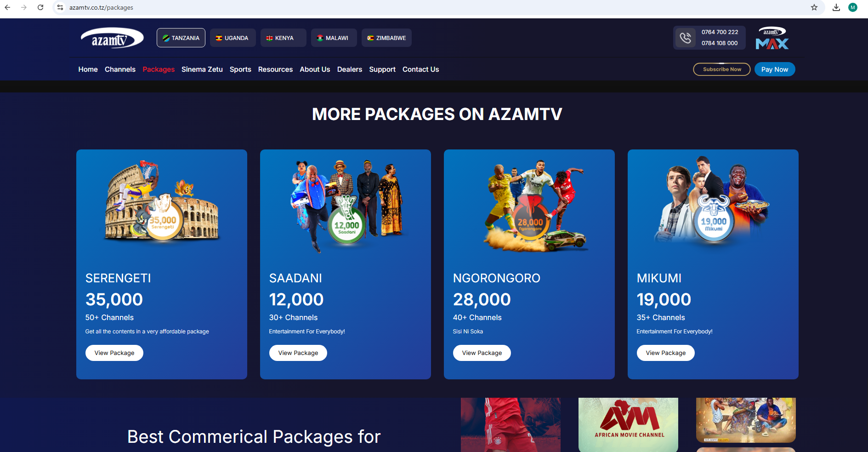The image size is (868, 452).
Task: Click the Subscribe Now button
Action: pos(721,69)
